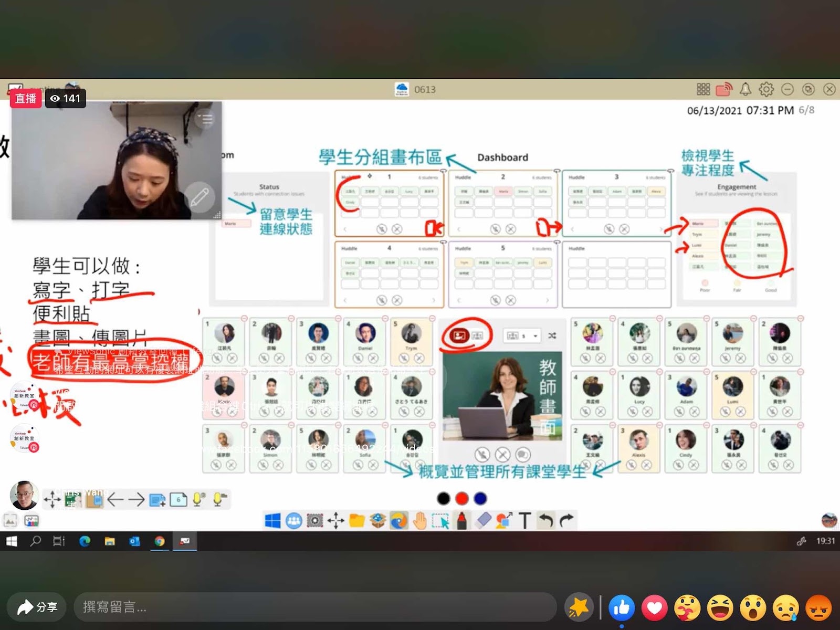Click the Facebook share button 分享
The height and width of the screenshot is (630, 840).
(37, 607)
